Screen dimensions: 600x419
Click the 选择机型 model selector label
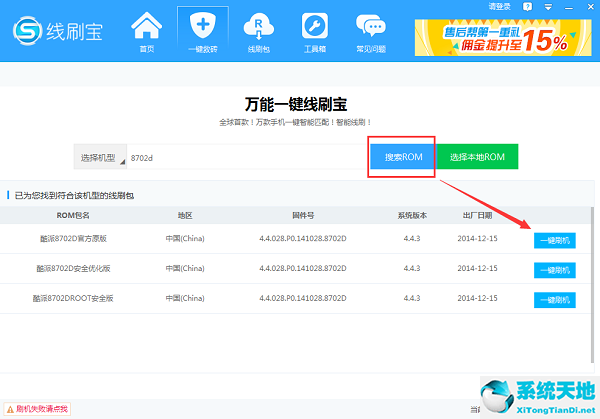point(98,157)
